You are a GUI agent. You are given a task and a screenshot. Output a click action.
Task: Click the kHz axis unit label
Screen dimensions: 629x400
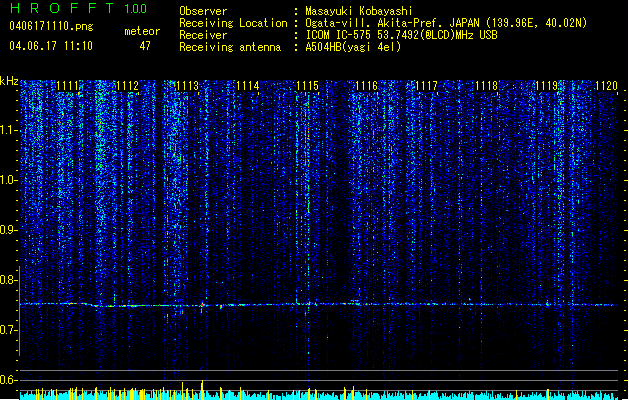pyautogui.click(x=9, y=81)
